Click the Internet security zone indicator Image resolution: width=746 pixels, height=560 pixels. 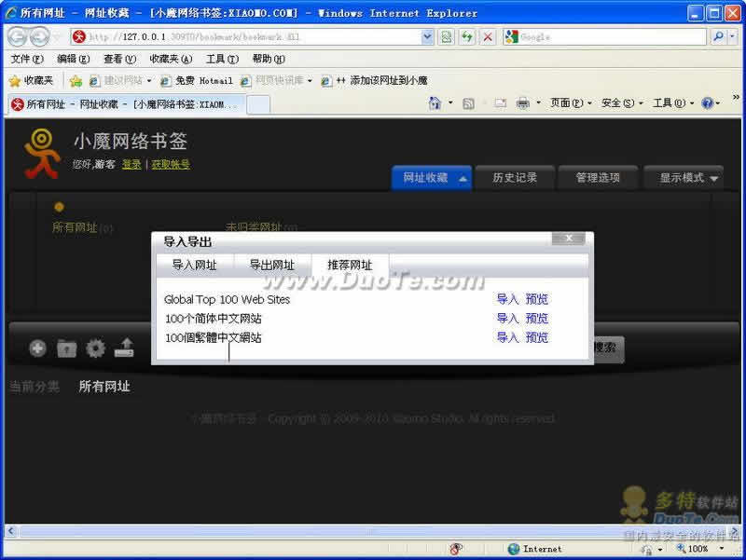[534, 549]
